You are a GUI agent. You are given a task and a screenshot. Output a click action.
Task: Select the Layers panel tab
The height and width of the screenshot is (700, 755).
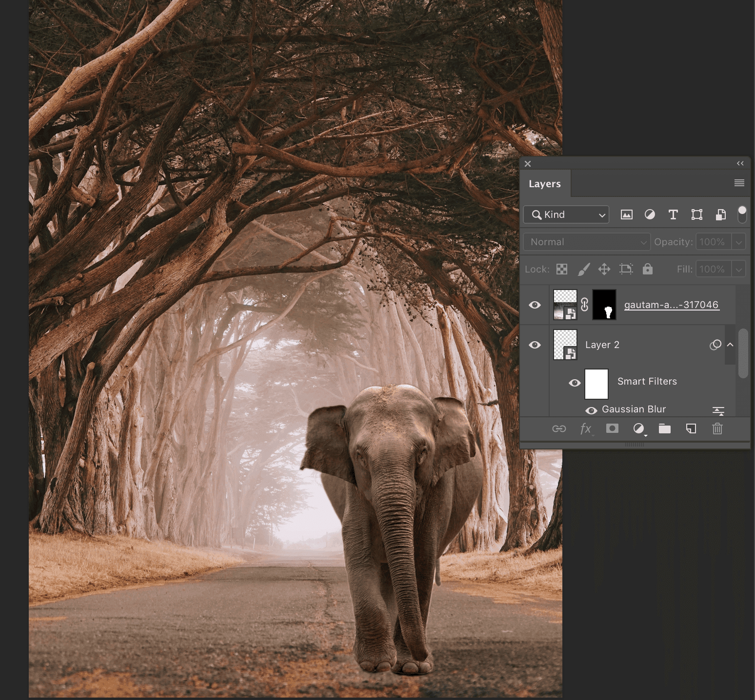[545, 184]
